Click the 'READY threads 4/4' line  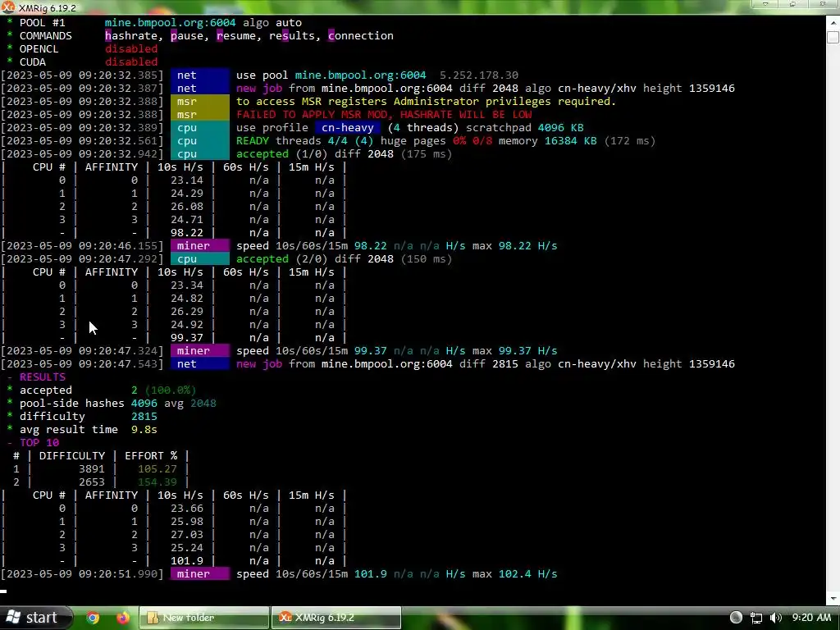point(445,141)
